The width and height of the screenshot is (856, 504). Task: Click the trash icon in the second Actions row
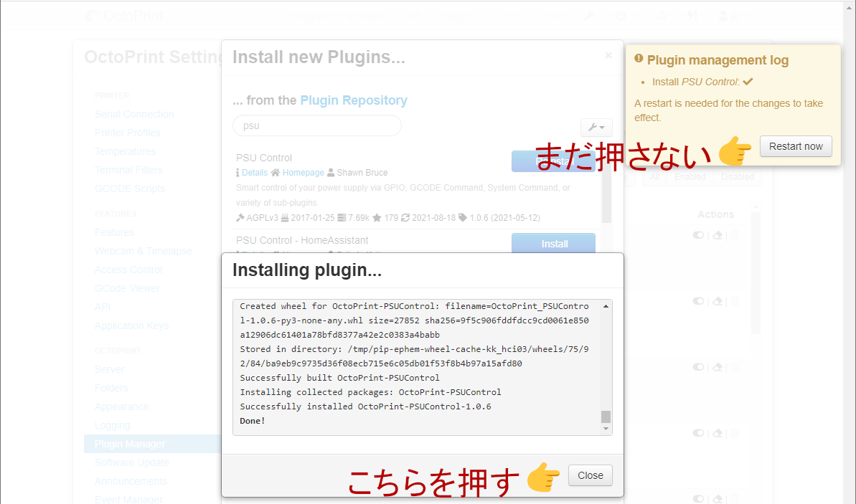[x=735, y=301]
